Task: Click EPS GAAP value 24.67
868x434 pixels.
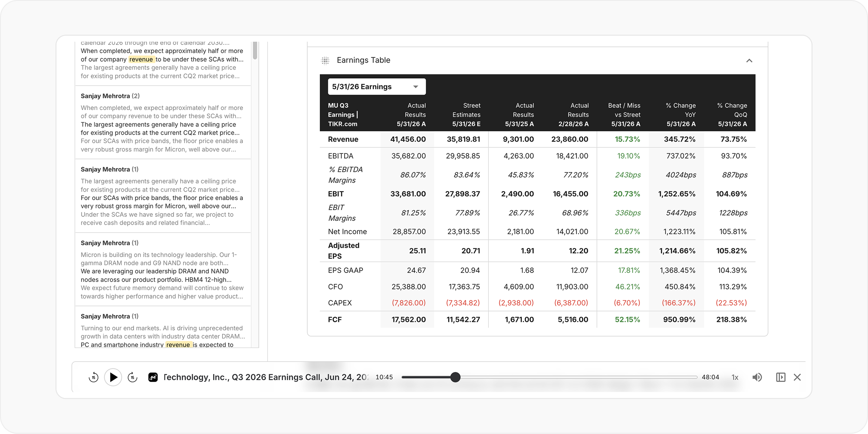Action: (416, 271)
